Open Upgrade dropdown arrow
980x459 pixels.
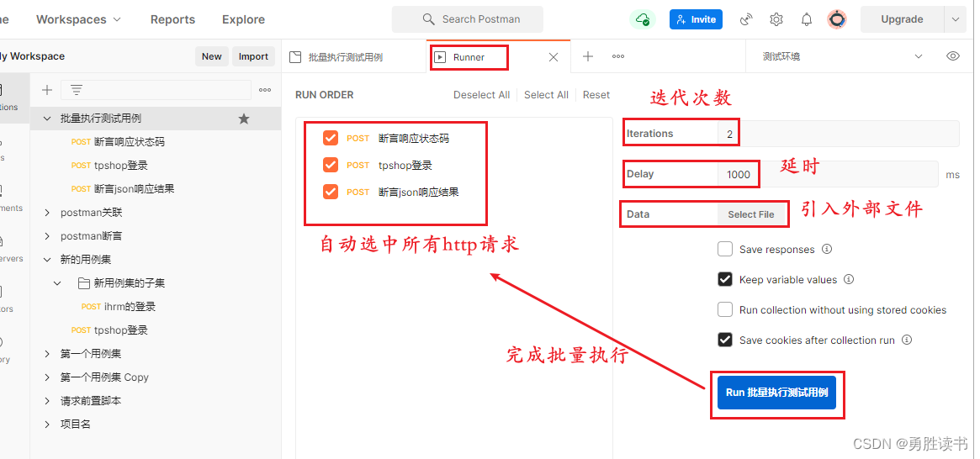click(955, 19)
